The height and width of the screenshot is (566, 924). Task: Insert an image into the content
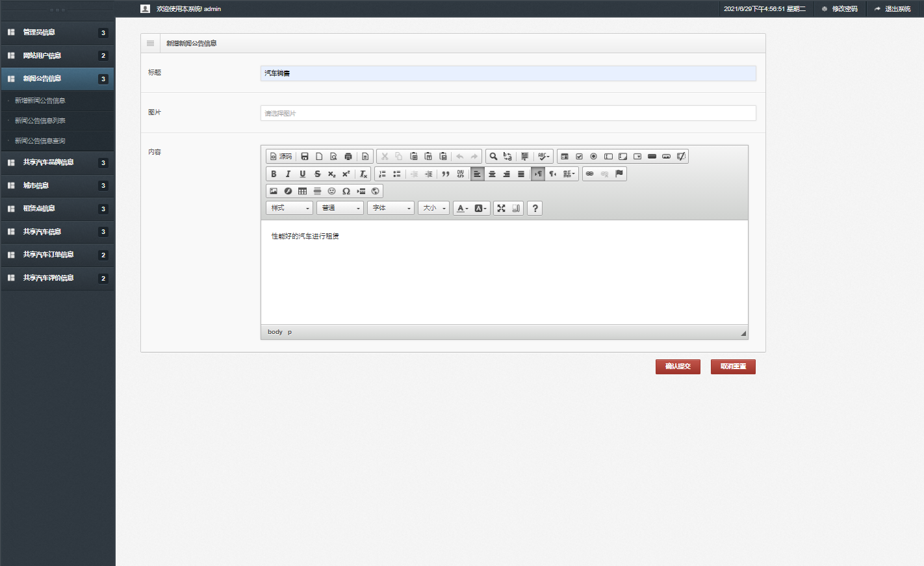point(274,191)
